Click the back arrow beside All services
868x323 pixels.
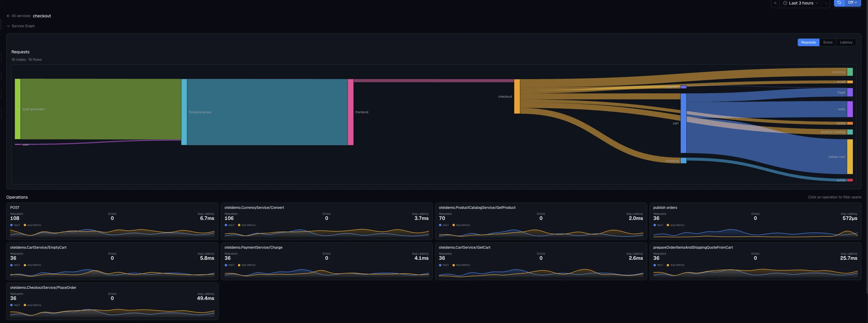point(8,16)
